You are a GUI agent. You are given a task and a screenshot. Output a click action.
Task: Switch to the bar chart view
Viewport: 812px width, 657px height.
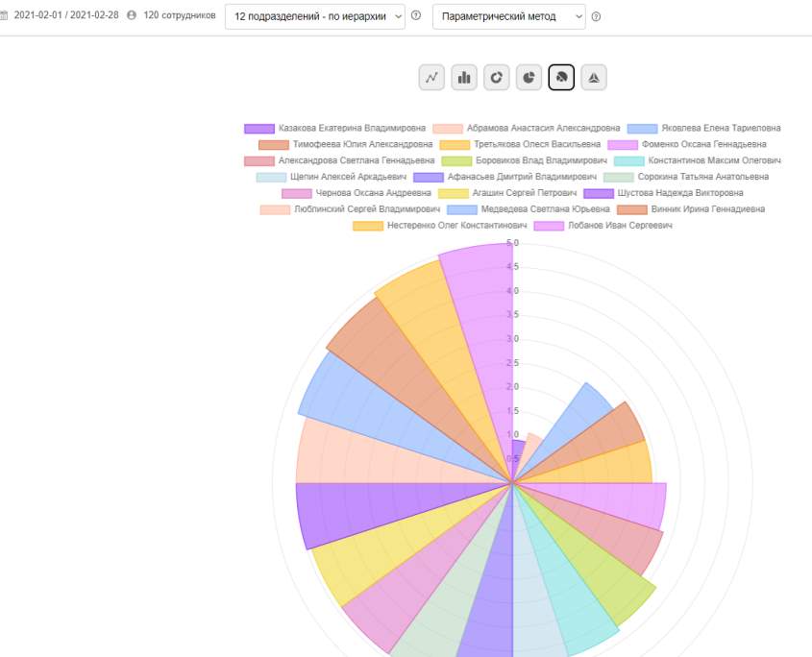(464, 78)
